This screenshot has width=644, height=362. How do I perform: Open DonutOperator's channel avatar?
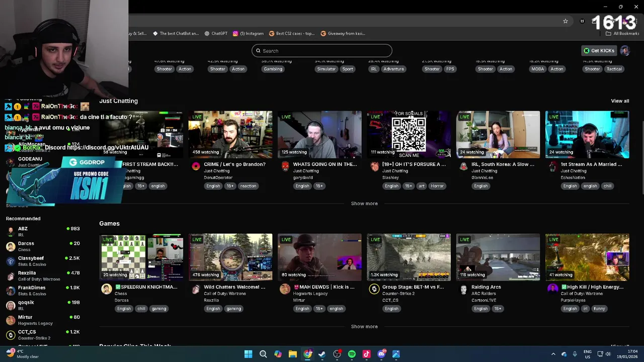pos(196,166)
